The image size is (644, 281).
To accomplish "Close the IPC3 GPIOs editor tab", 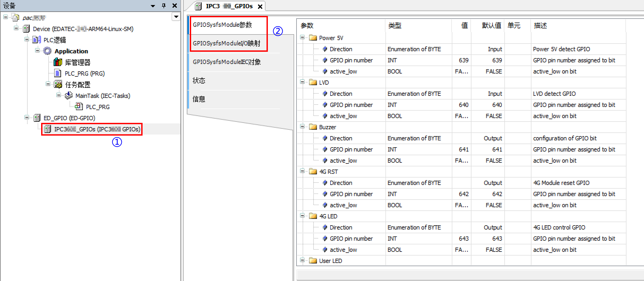I will click(260, 6).
